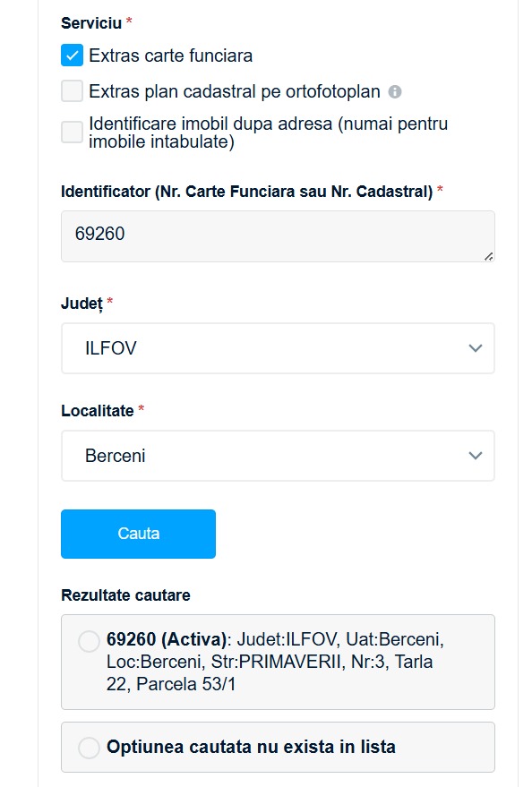
Task: Select the 69260 (Activa) search result
Action: pyautogui.click(x=87, y=640)
